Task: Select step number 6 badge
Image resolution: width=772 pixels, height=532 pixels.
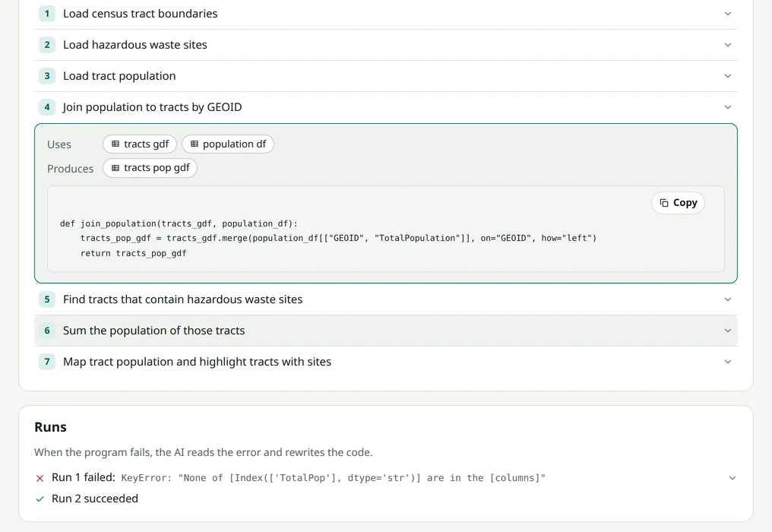Action: 47,331
